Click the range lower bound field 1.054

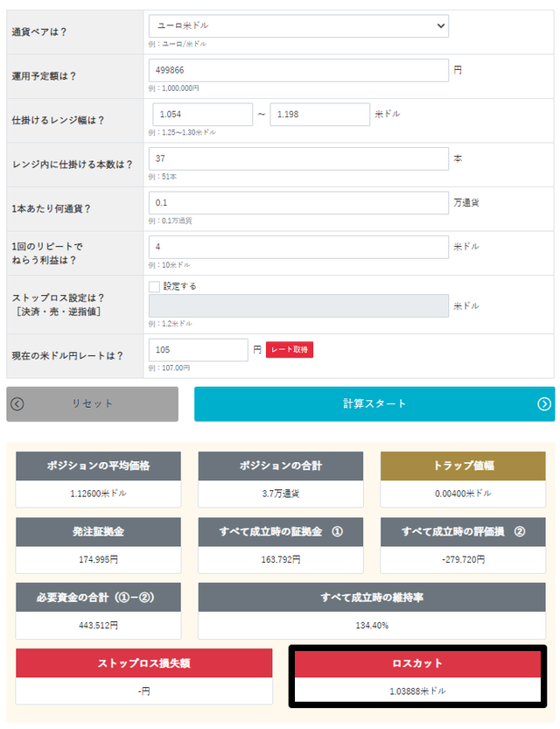[203, 115]
